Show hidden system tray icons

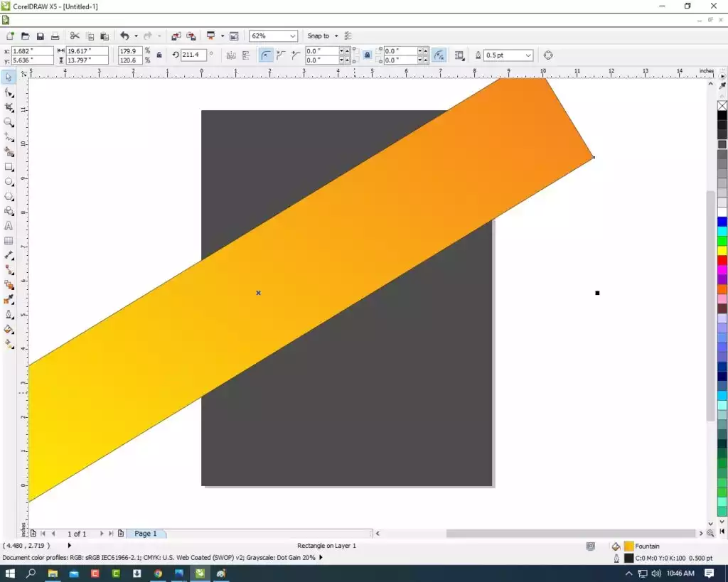pyautogui.click(x=628, y=573)
